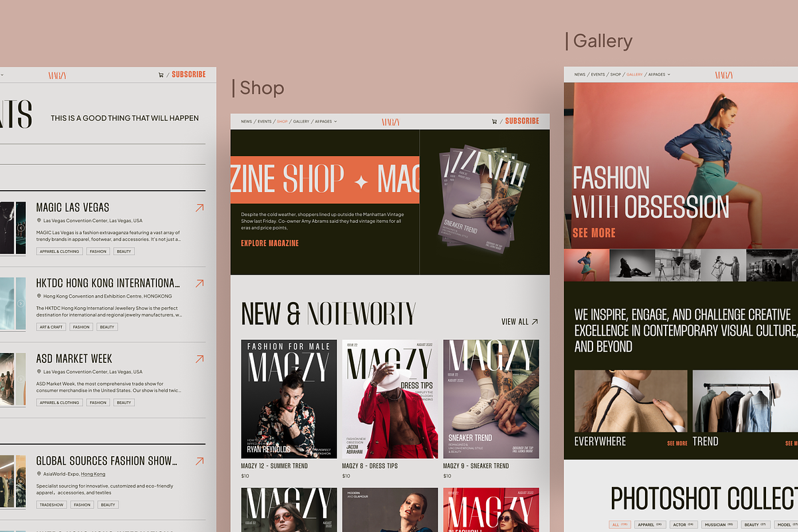Click MAGZY logo in Shop page header
The image size is (798, 532).
390,122
